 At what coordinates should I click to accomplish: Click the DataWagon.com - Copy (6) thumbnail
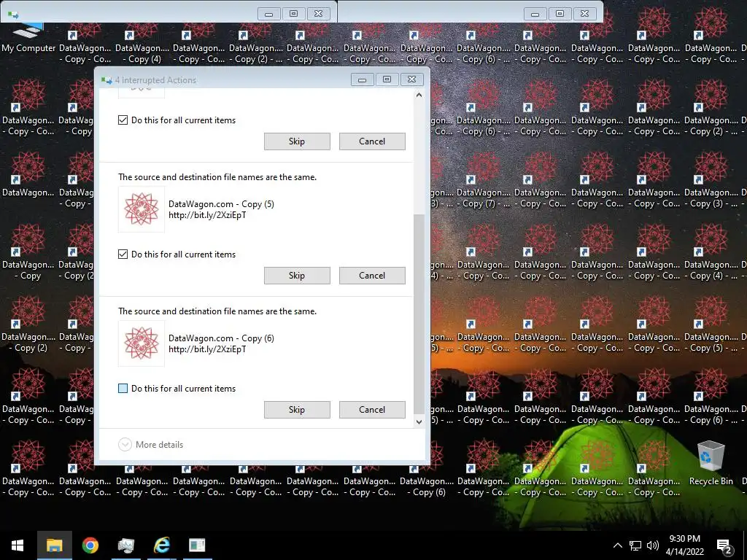pos(142,344)
